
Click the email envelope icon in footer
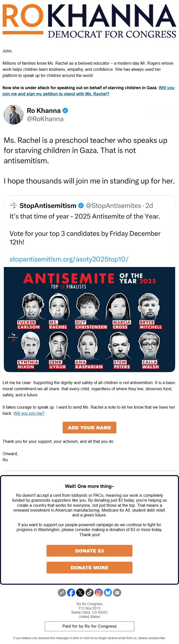[x=117, y=592]
